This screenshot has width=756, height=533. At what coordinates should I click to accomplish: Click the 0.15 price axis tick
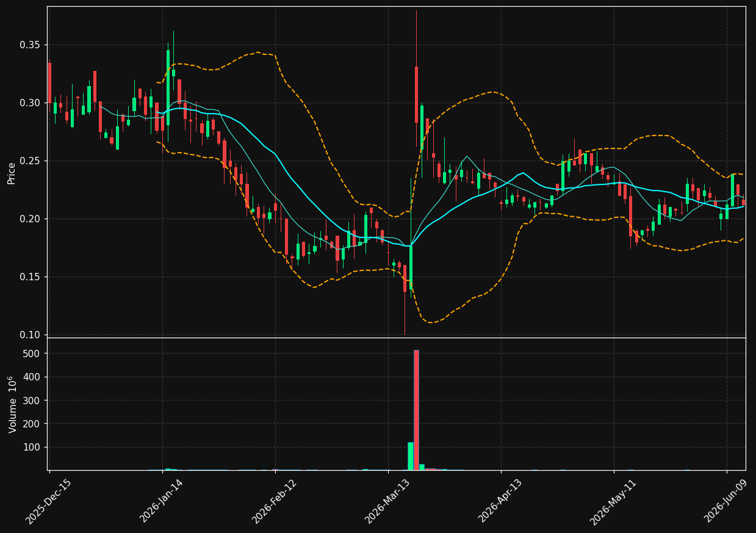click(x=30, y=277)
